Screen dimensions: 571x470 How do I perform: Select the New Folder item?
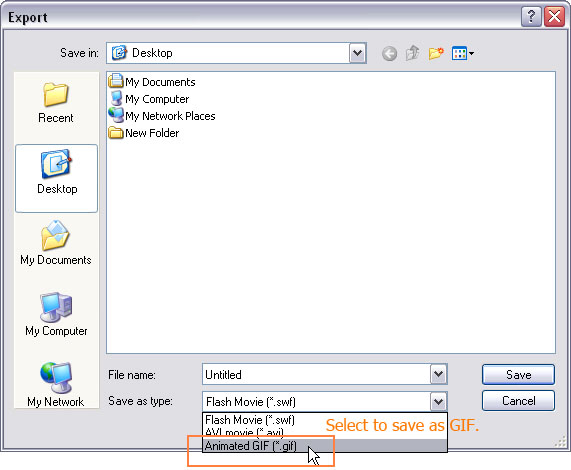click(x=144, y=133)
